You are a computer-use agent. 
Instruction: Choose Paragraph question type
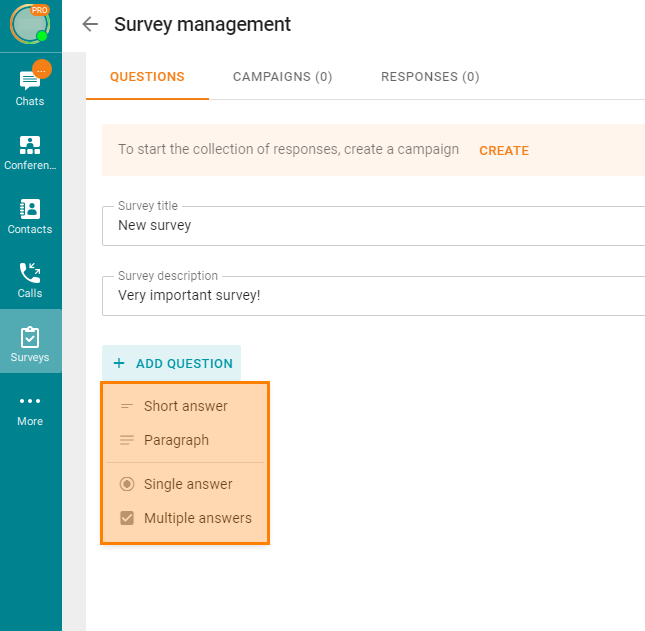(x=185, y=440)
